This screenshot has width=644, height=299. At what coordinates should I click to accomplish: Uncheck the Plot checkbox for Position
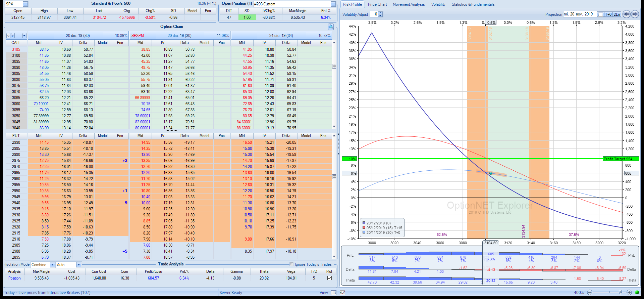[329, 278]
